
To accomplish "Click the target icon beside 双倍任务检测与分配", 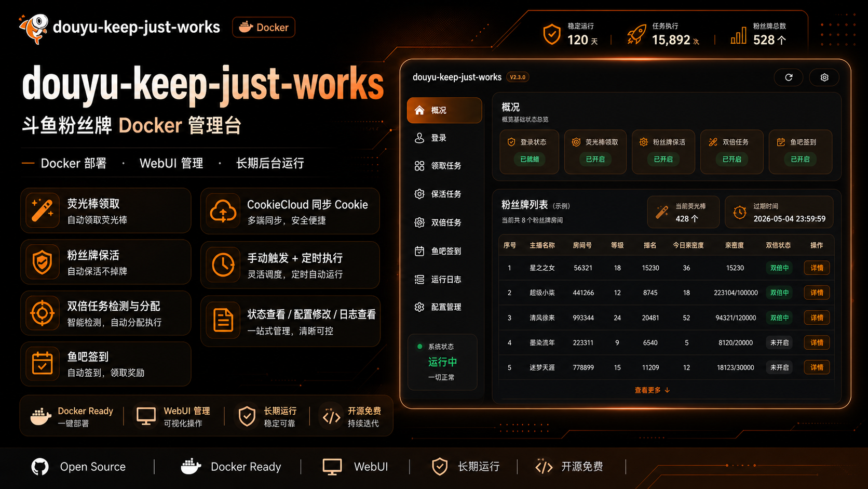I will coord(42,313).
